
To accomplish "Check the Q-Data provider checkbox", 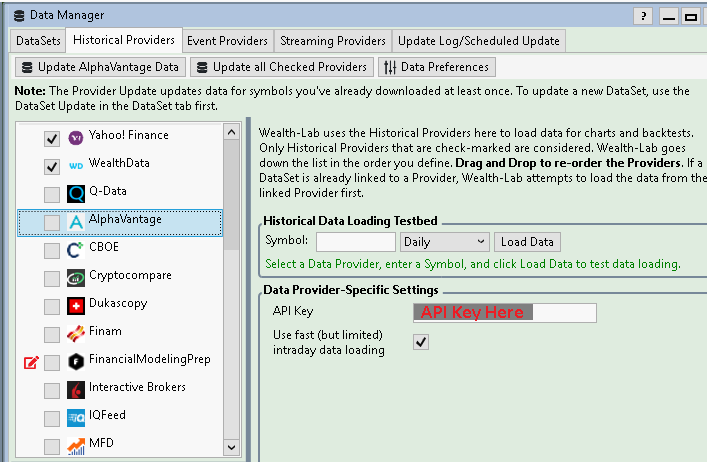I will pos(52,194).
